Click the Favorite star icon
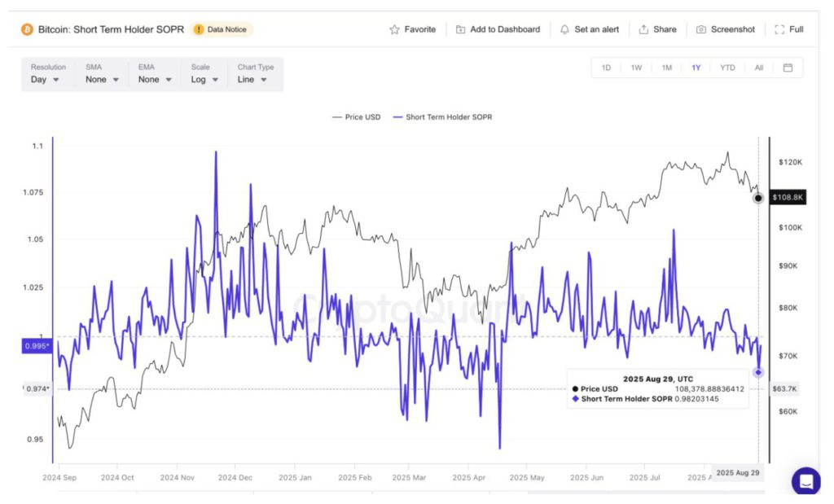Image resolution: width=834 pixels, height=504 pixels. point(395,29)
